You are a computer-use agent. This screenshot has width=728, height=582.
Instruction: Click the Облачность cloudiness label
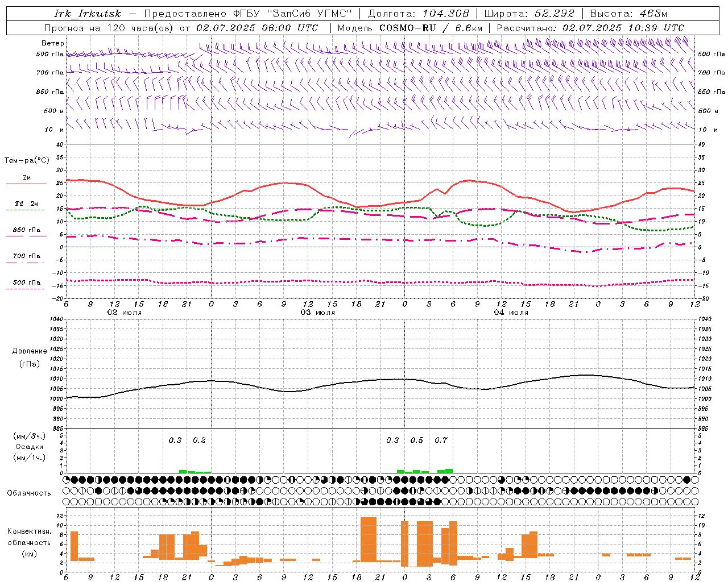(x=29, y=493)
